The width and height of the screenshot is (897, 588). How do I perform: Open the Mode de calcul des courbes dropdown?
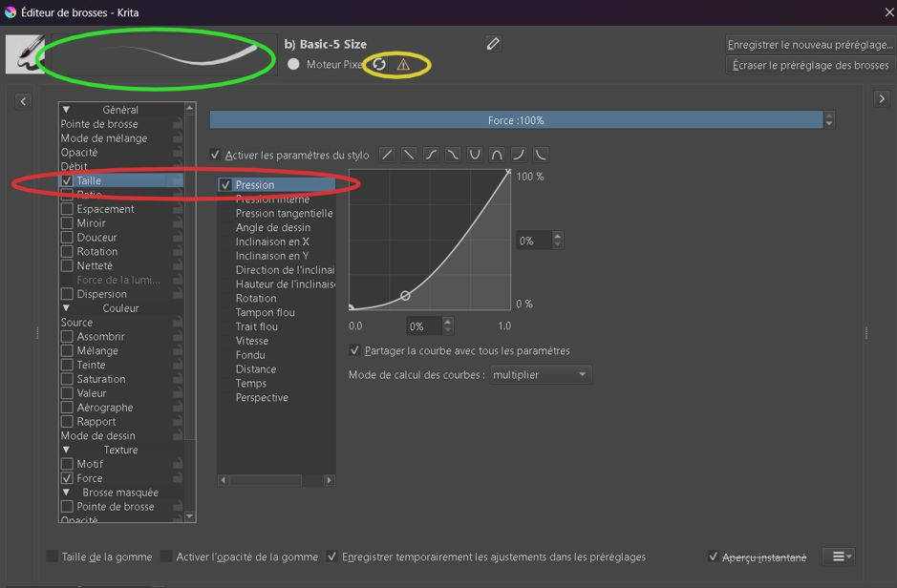[x=540, y=375]
